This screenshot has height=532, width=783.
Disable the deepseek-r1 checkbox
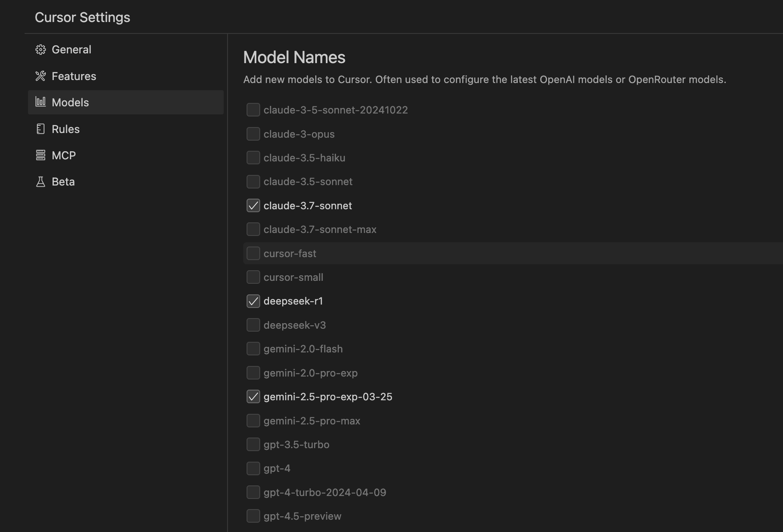click(x=253, y=301)
